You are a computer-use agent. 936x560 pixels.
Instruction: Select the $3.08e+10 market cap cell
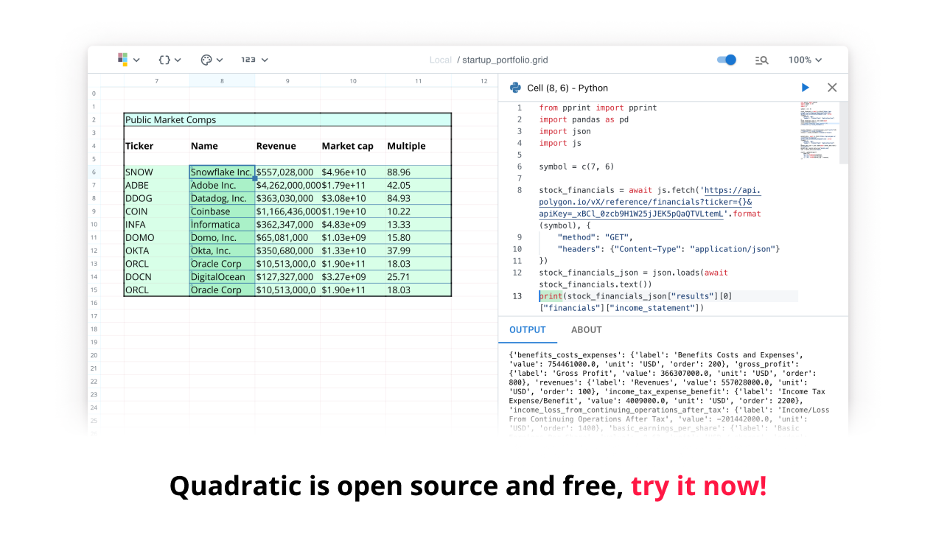pos(353,198)
